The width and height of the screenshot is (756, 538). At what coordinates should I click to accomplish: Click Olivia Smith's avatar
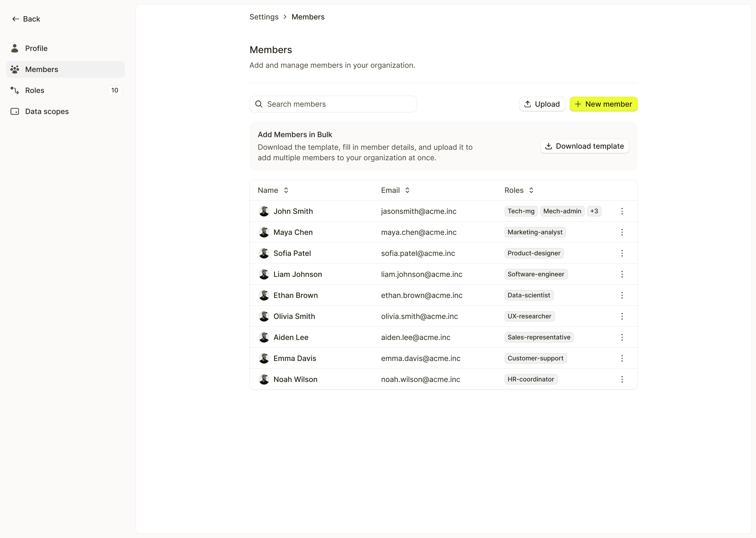pyautogui.click(x=264, y=316)
